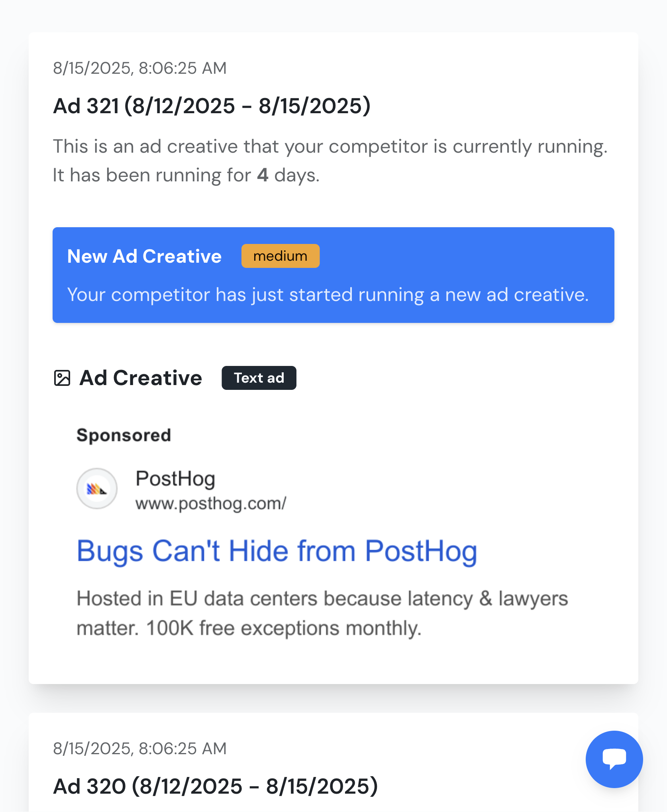
Task: Click the running for 4 days text
Action: coord(186,175)
